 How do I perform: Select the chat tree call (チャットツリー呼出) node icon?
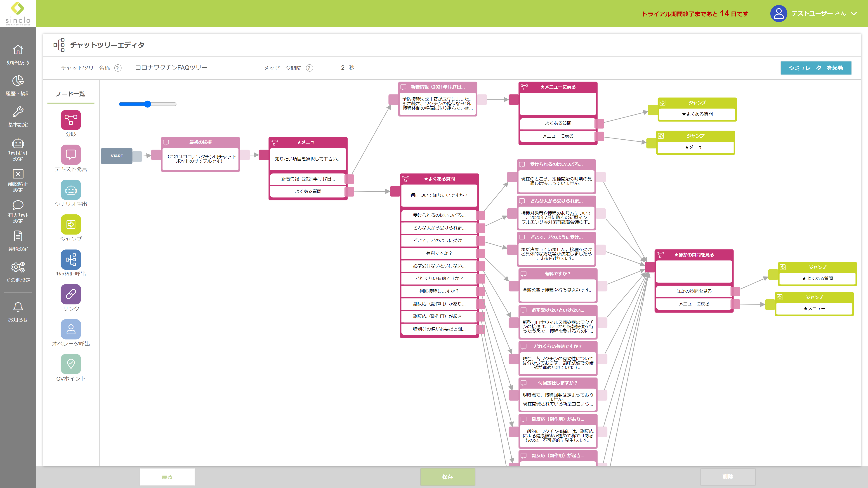(71, 260)
